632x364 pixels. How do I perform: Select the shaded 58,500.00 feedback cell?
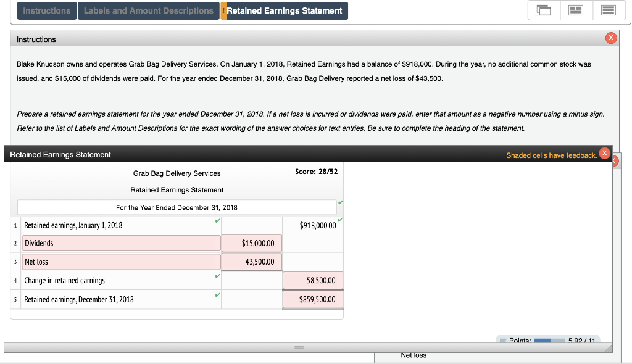coord(312,280)
